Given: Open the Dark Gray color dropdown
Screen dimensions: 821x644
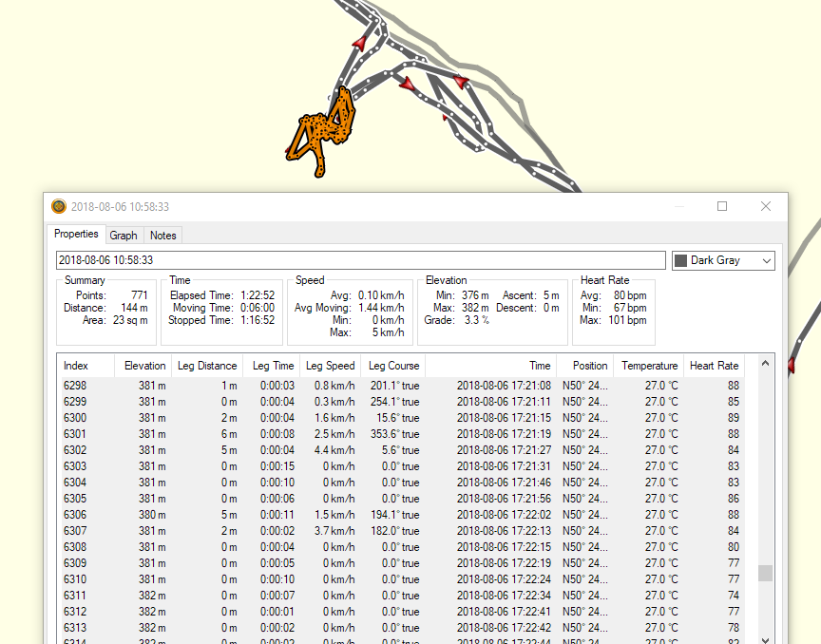Looking at the screenshot, I should (x=723, y=261).
